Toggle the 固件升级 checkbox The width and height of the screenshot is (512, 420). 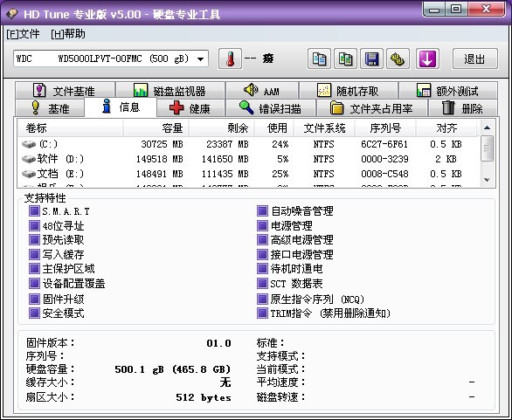point(34,299)
